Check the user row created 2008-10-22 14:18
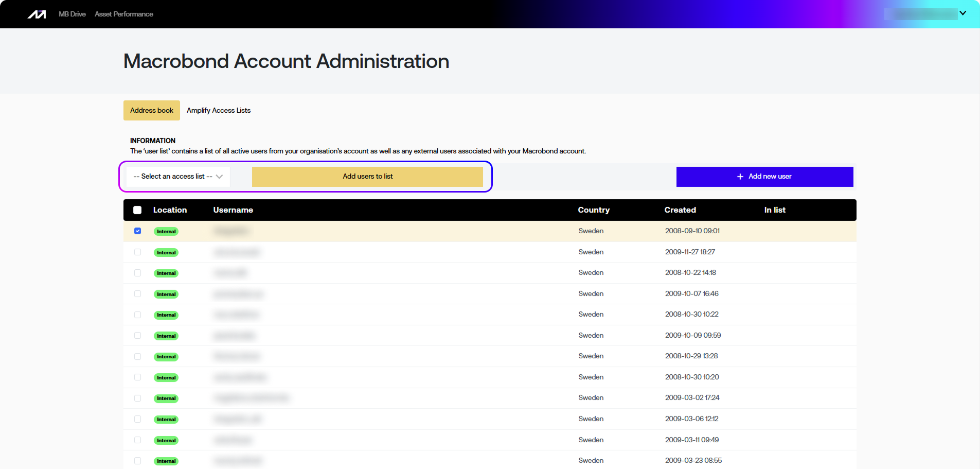Screen dimensions: 980x469 point(137,273)
